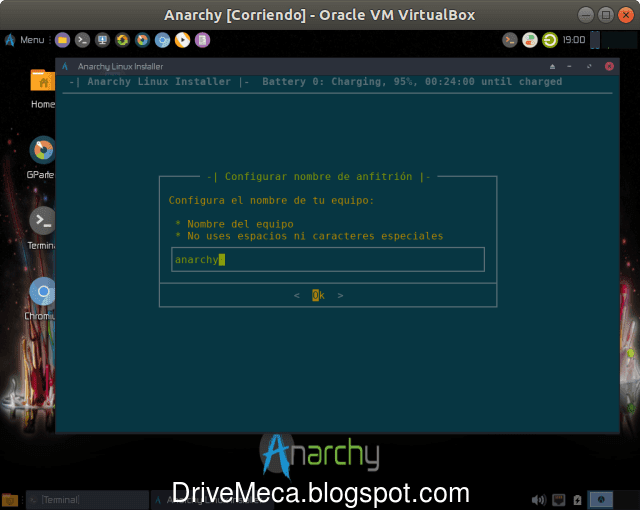Viewport: 640px width, 510px height.
Task: Launch the file manager from the top panel
Action: tap(62, 40)
